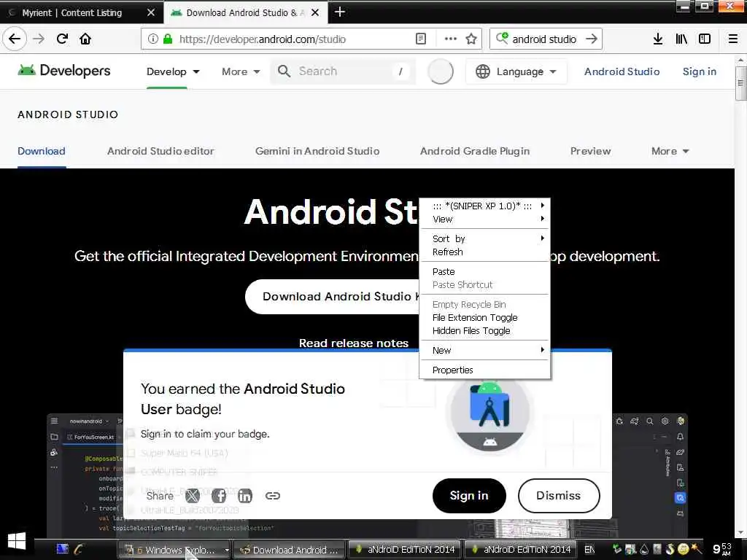Open a new browser tab with plus
Screen dimensions: 747x560
click(340, 12)
